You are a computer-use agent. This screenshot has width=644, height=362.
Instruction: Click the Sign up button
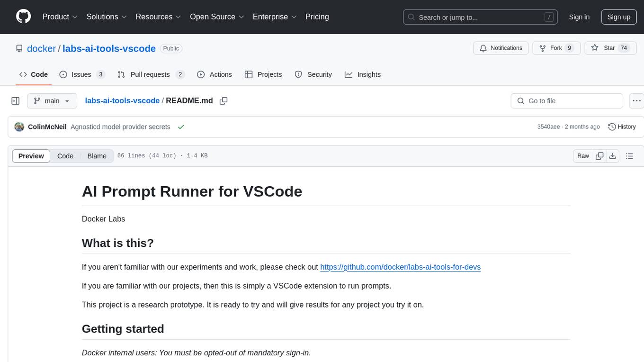619,17
